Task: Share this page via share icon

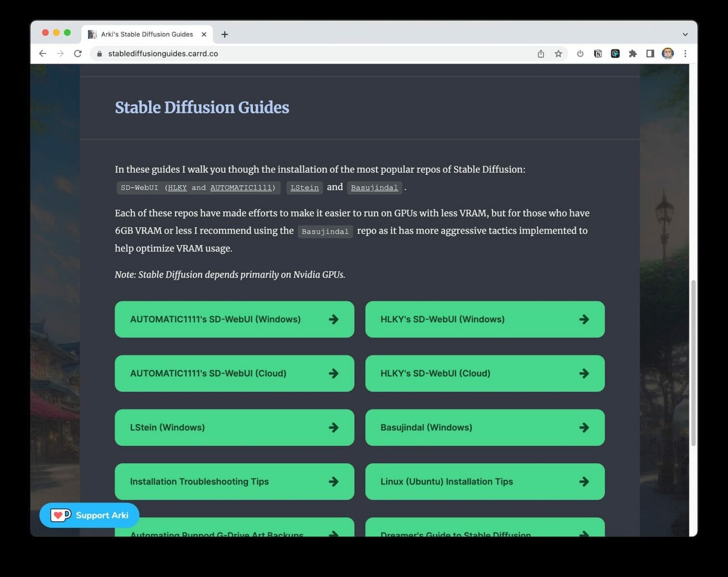Action: coord(541,54)
